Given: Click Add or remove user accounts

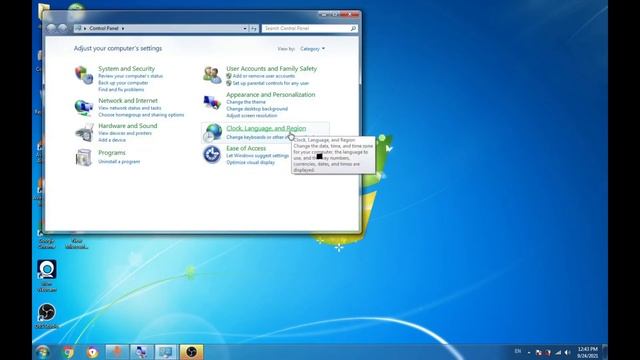Looking at the screenshot, I should [264, 76].
